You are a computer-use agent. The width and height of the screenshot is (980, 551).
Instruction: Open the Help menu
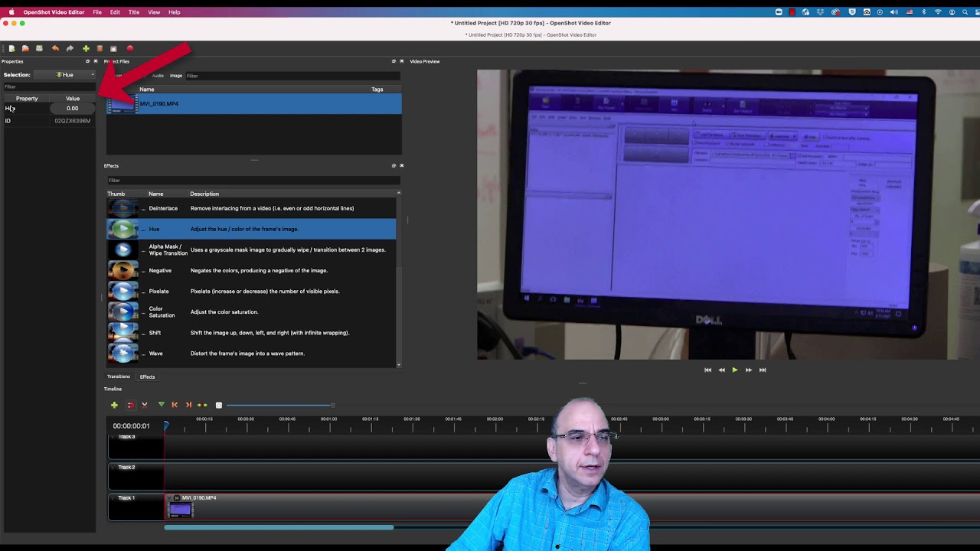click(x=175, y=12)
